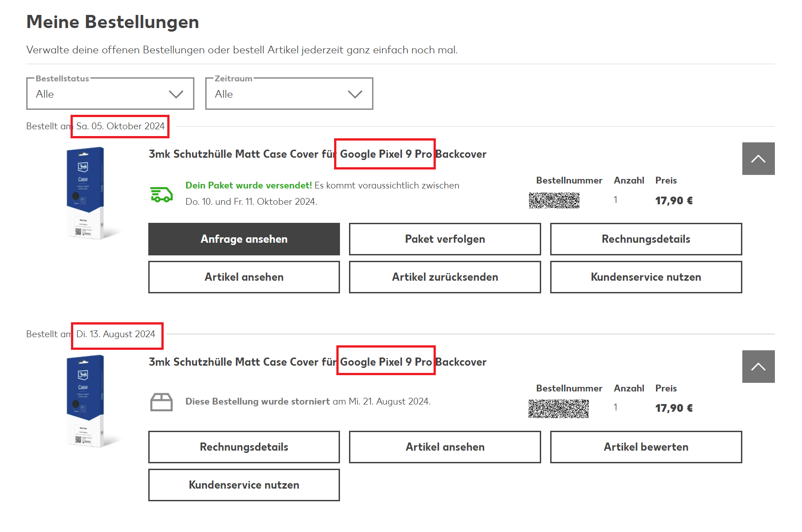Collapse the August 13 order details
Screen dimensions: 802x532
(x=758, y=367)
